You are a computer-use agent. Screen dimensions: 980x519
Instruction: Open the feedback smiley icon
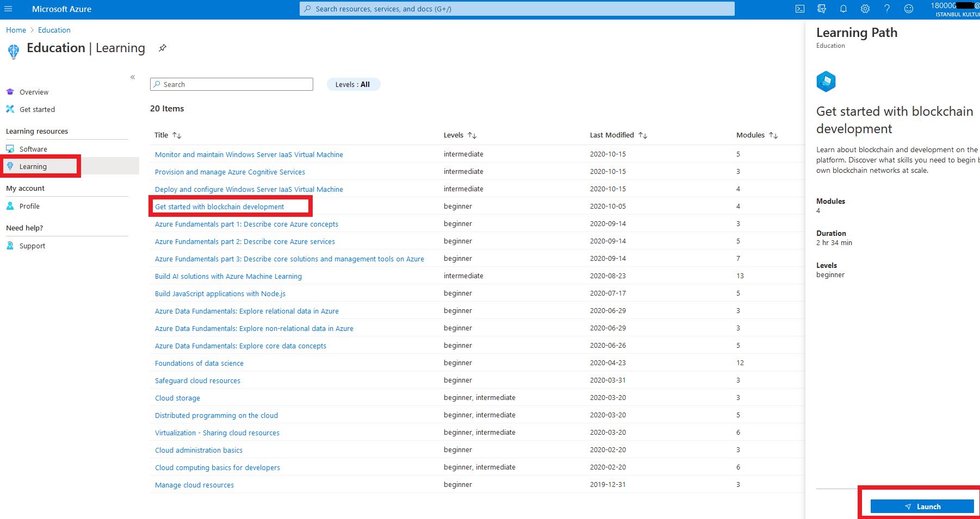pos(909,9)
